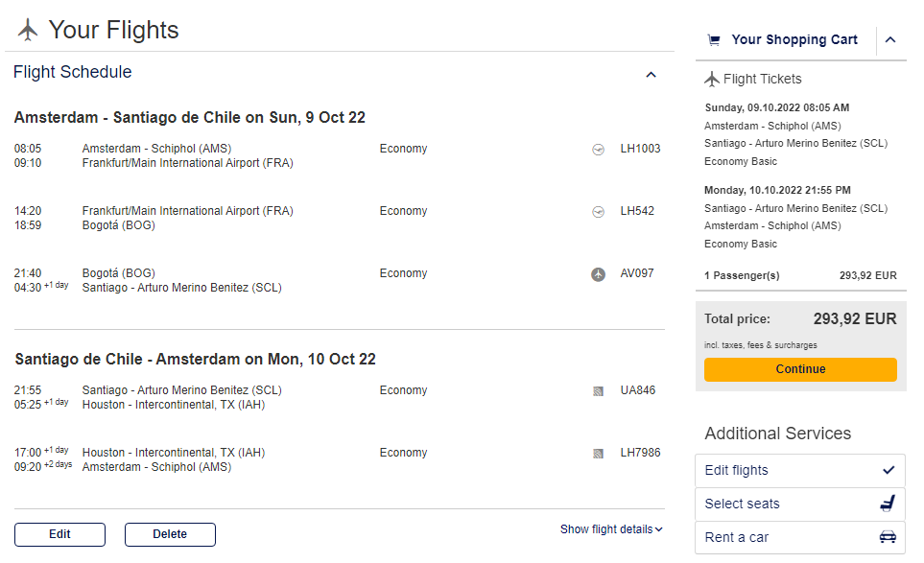Screen dimensions: 924x563
Task: Click the airplane icon beside Flight Tickets
Action: [712, 79]
